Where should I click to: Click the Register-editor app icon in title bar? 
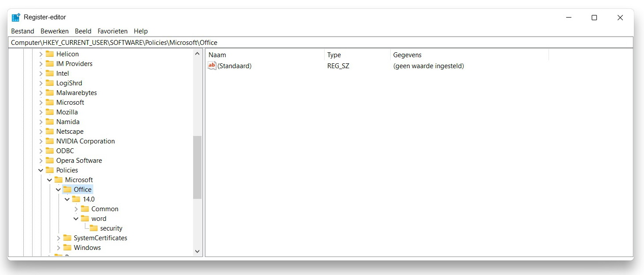click(16, 17)
